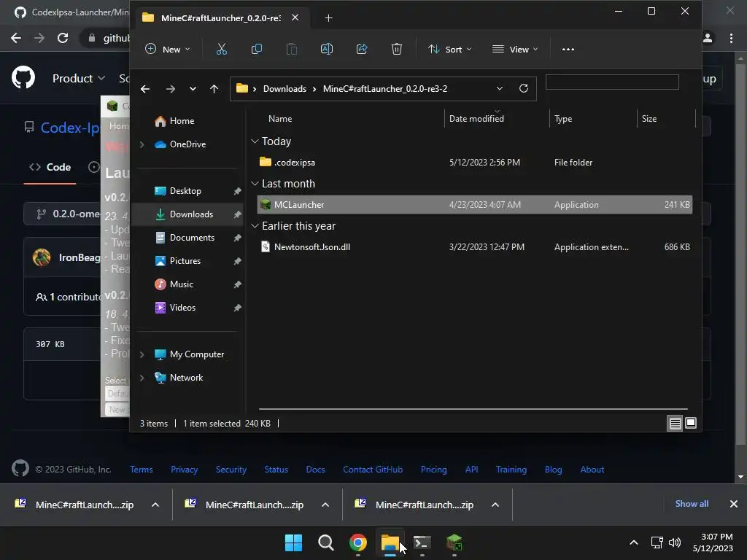This screenshot has height=560, width=747.
Task: Sort by Name column header
Action: pyautogui.click(x=280, y=119)
